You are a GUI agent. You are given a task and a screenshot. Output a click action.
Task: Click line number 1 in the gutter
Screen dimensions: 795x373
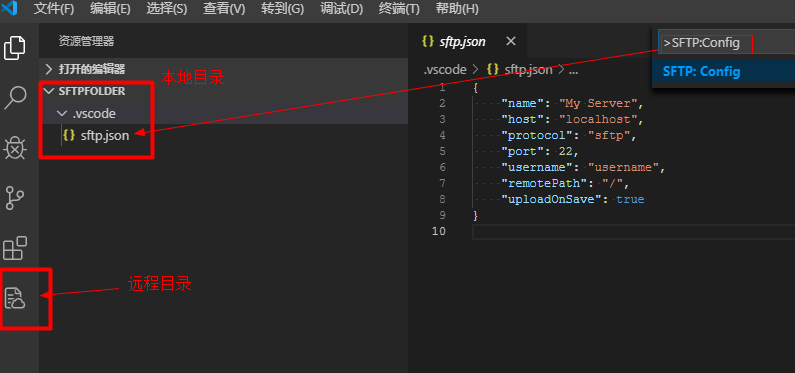click(x=443, y=88)
